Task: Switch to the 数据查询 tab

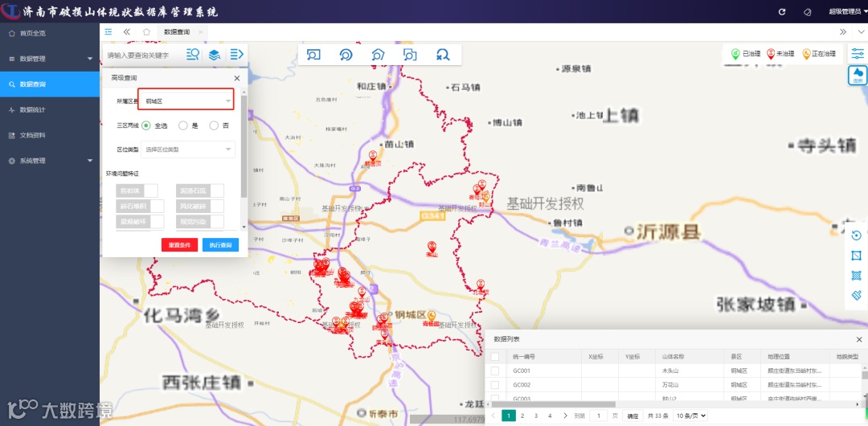Action: [177, 32]
